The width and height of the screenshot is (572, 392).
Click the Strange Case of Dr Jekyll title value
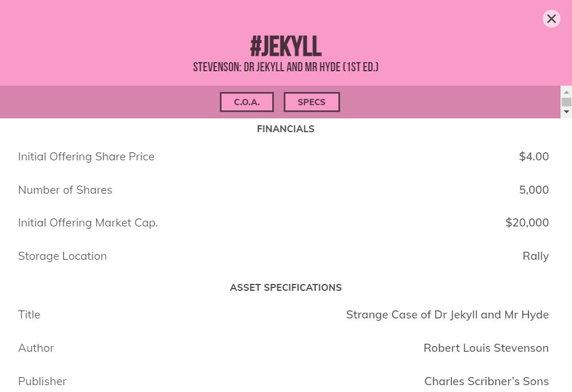[x=447, y=315]
